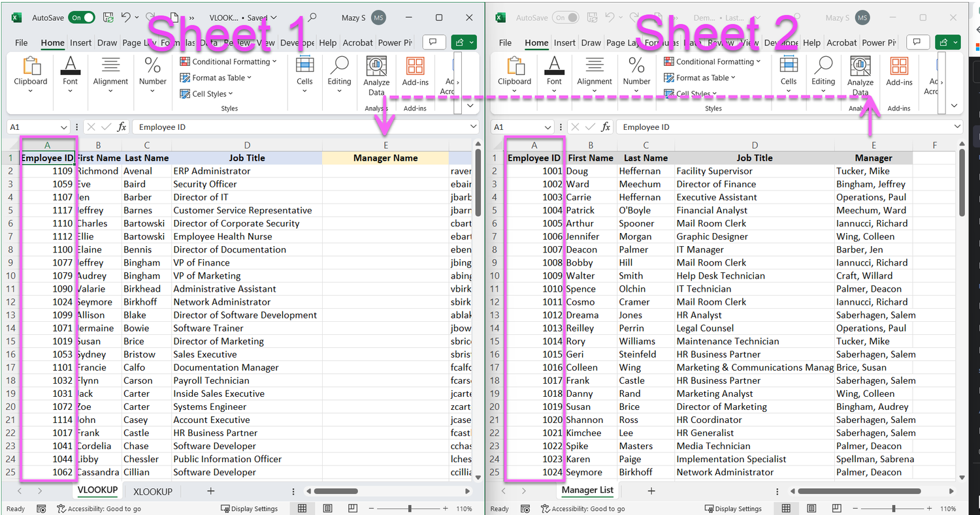The width and height of the screenshot is (980, 515).
Task: Open Comments in the first workbook
Action: tap(433, 41)
